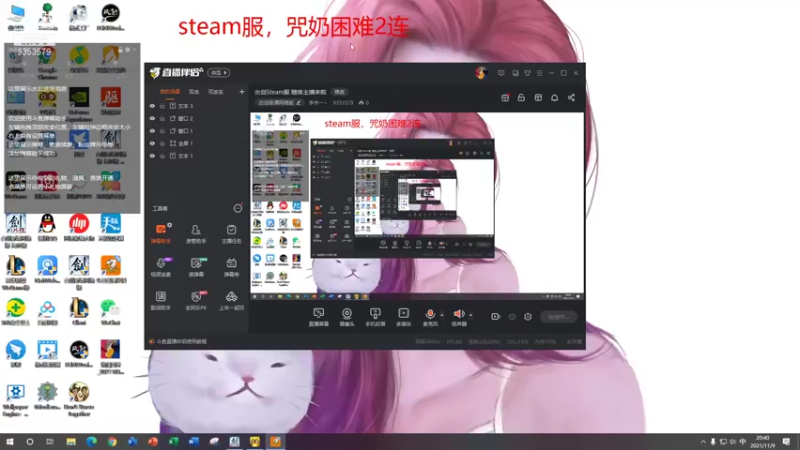
Task: Open notifications bell in the header toolbar
Action: [x=555, y=97]
